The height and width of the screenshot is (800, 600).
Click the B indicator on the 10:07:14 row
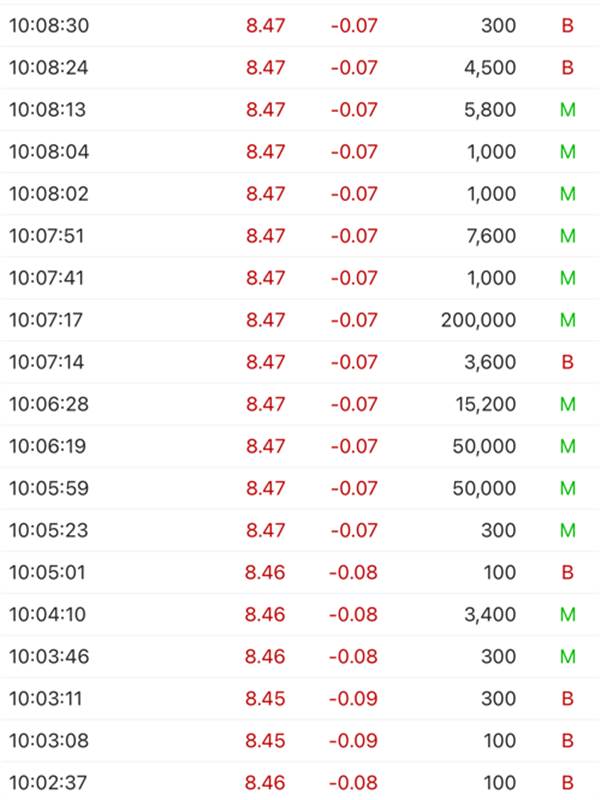coord(567,362)
